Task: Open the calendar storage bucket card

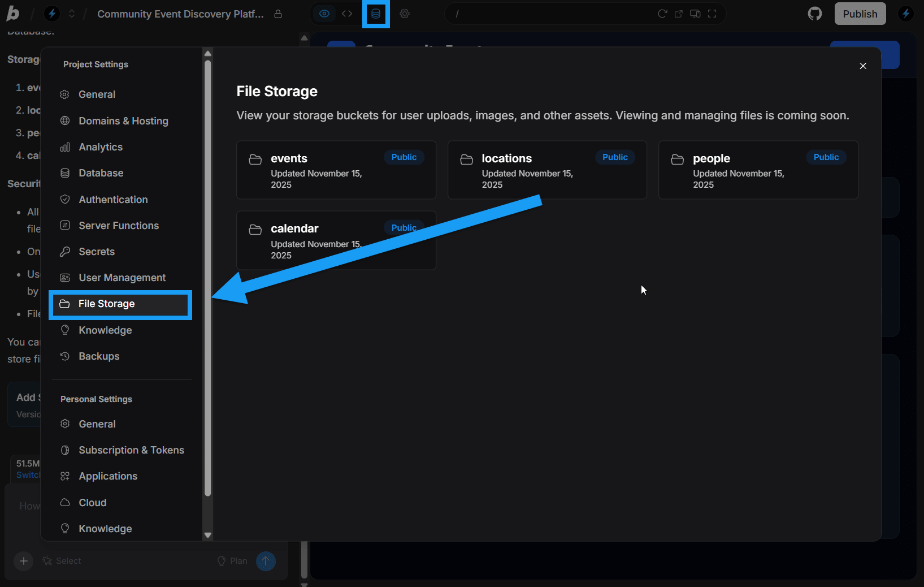Action: (336, 240)
